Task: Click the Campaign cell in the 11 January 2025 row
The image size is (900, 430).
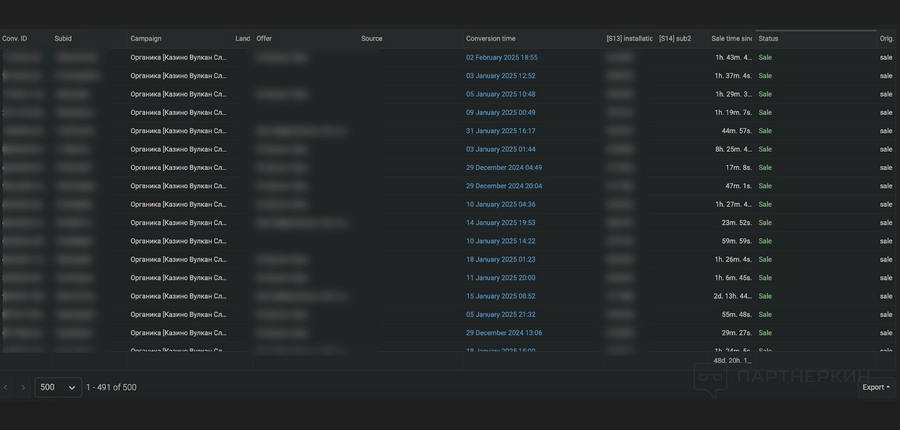Action: (179, 278)
